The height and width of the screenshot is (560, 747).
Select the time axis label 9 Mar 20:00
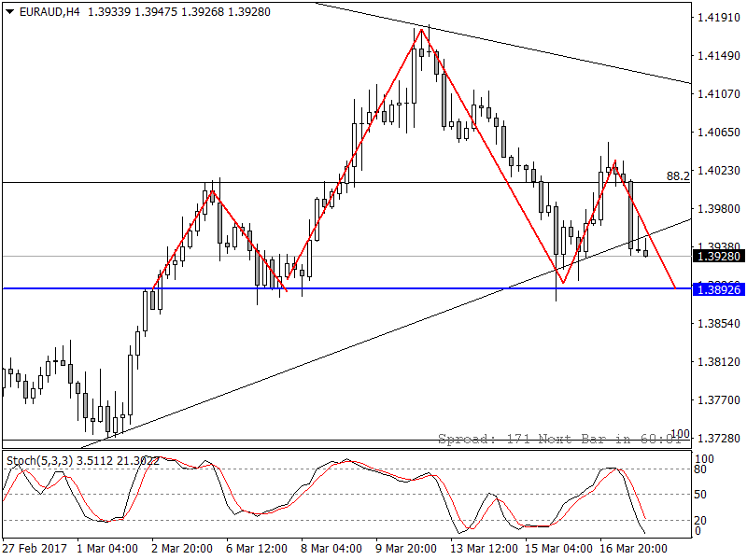[406, 549]
